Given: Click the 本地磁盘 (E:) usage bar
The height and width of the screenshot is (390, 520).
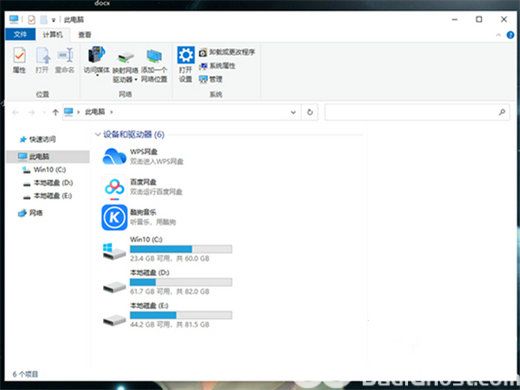Looking at the screenshot, I should (x=181, y=315).
